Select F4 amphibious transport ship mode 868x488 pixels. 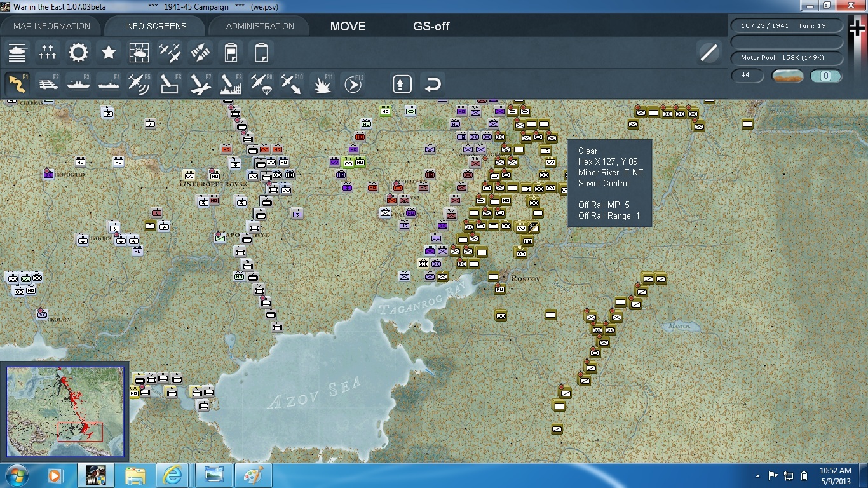click(x=109, y=84)
